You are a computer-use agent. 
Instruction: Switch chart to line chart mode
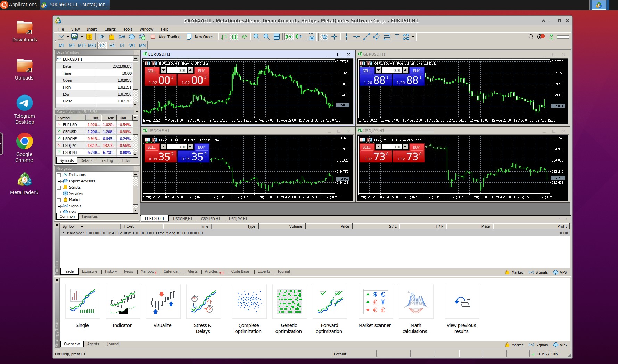[x=245, y=37]
